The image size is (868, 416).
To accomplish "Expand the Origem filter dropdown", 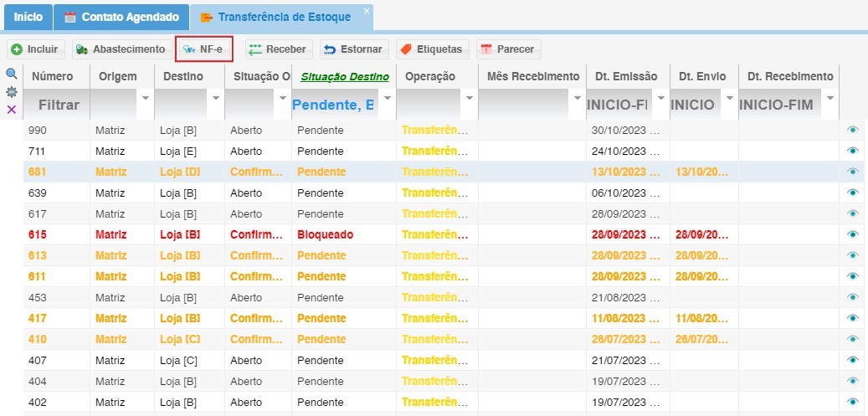I will [146, 98].
